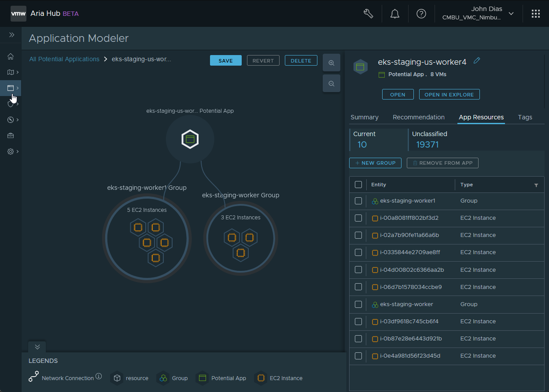Check the eks-staging-worker1 group checkbox

[x=358, y=201]
